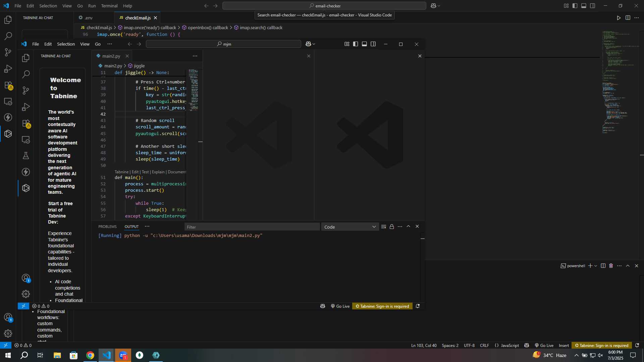Open Manage gear in back window
Viewport: 644px width, 362px height.
[x=8, y=334]
